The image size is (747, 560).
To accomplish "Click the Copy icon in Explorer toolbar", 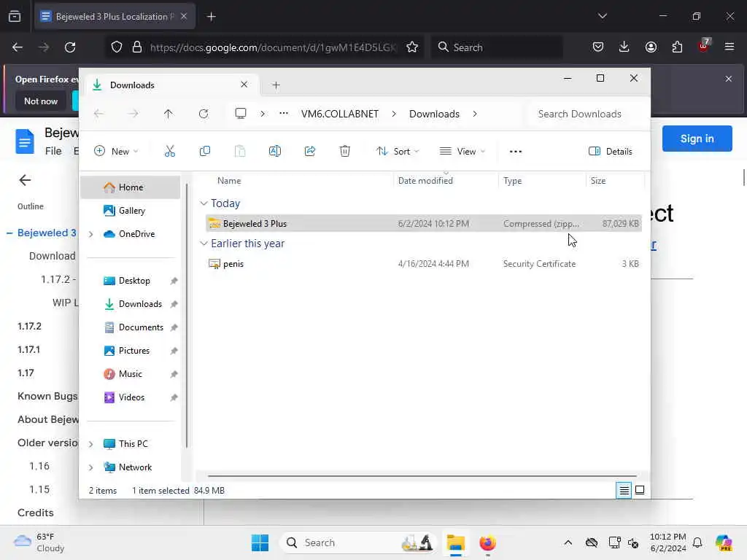I will [x=205, y=152].
